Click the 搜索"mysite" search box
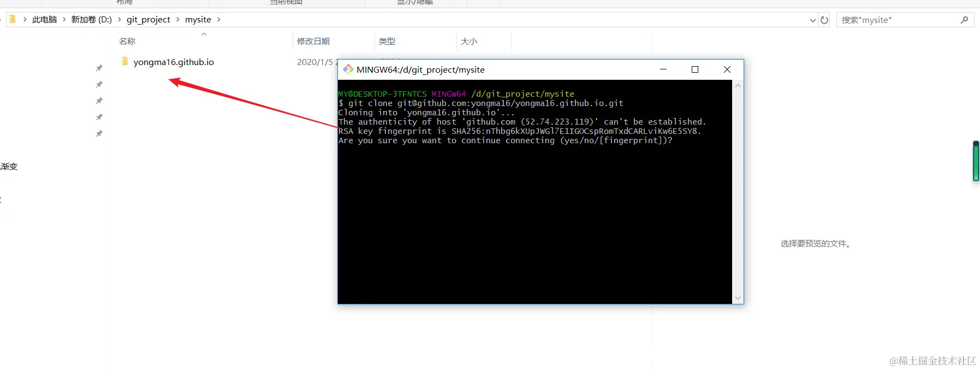This screenshot has height=370, width=980. [x=905, y=20]
